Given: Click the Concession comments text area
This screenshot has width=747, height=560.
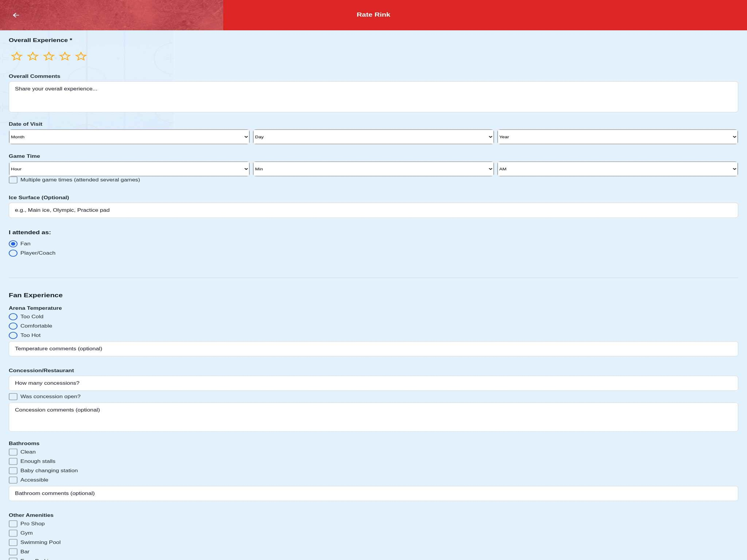Looking at the screenshot, I should (373, 417).
